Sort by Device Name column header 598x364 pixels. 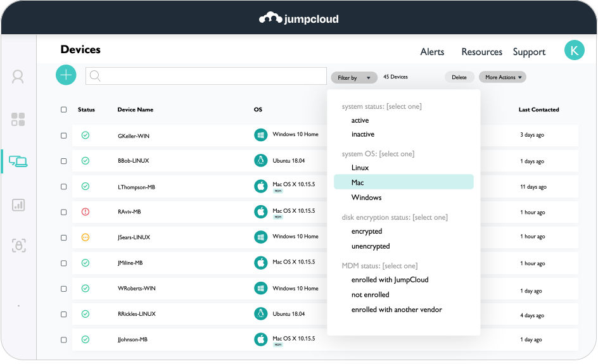coord(136,110)
